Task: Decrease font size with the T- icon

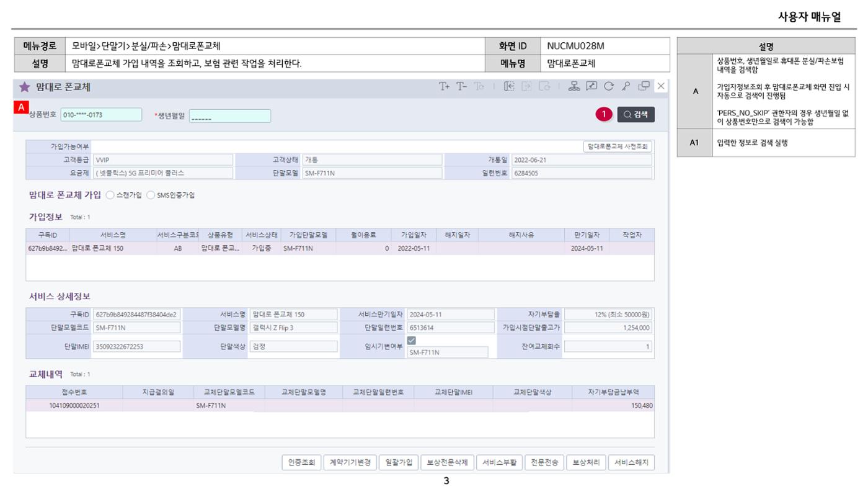Action: point(462,87)
